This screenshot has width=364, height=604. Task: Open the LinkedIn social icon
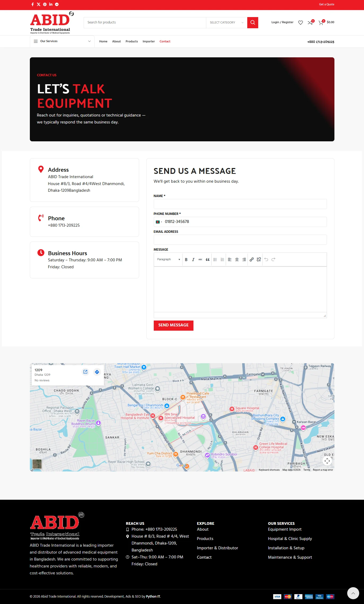point(51,4)
